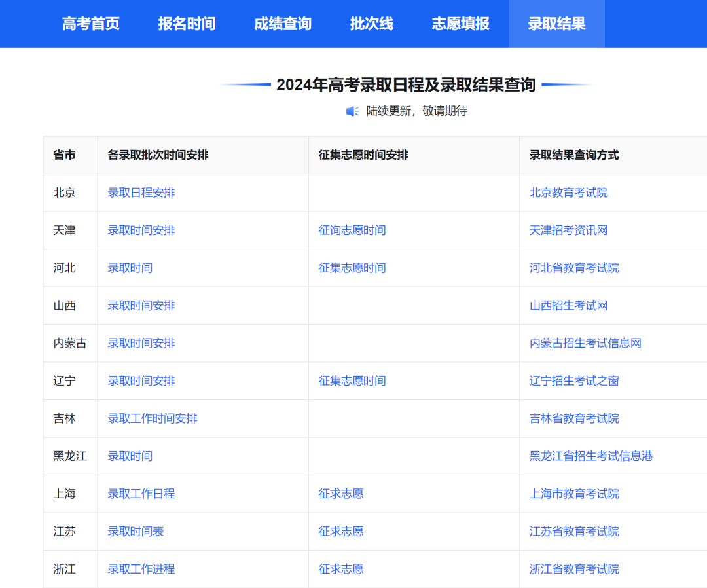The width and height of the screenshot is (707, 588).
Task: Open Zhejiang's 录取工作进程 link
Action: click(139, 569)
